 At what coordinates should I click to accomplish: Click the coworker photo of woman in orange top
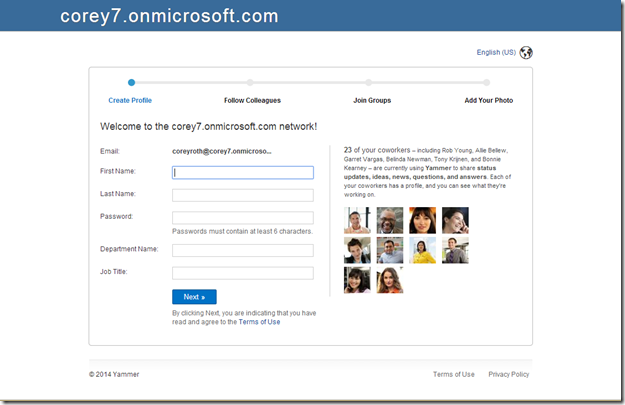390,280
